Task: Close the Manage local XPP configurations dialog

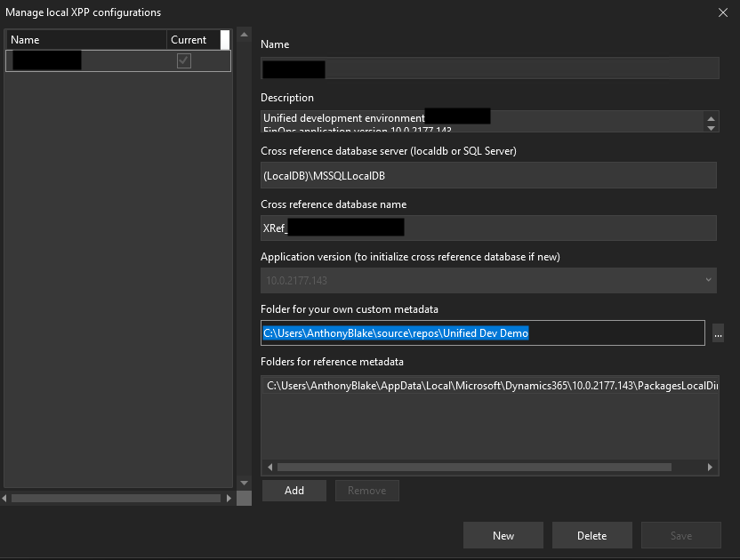Action: [722, 12]
